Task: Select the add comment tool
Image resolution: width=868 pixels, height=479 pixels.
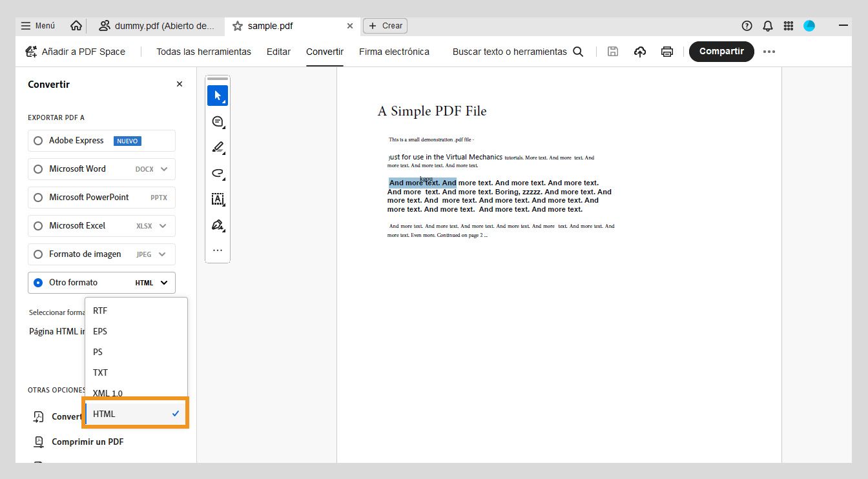Action: [218, 121]
